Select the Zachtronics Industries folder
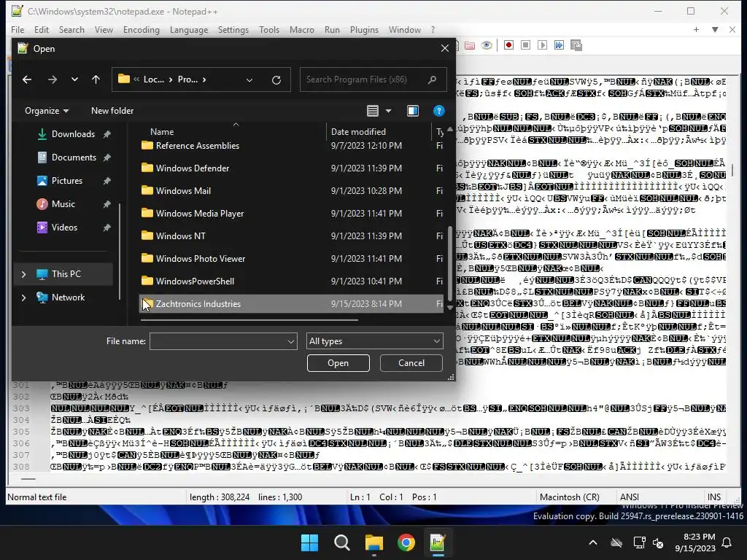This screenshot has width=747, height=560. (x=292, y=304)
